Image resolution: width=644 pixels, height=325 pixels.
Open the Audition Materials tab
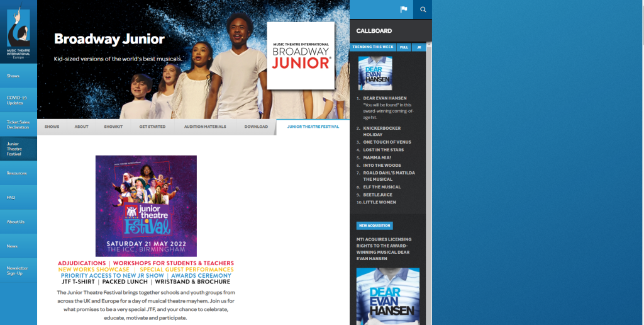coord(205,127)
